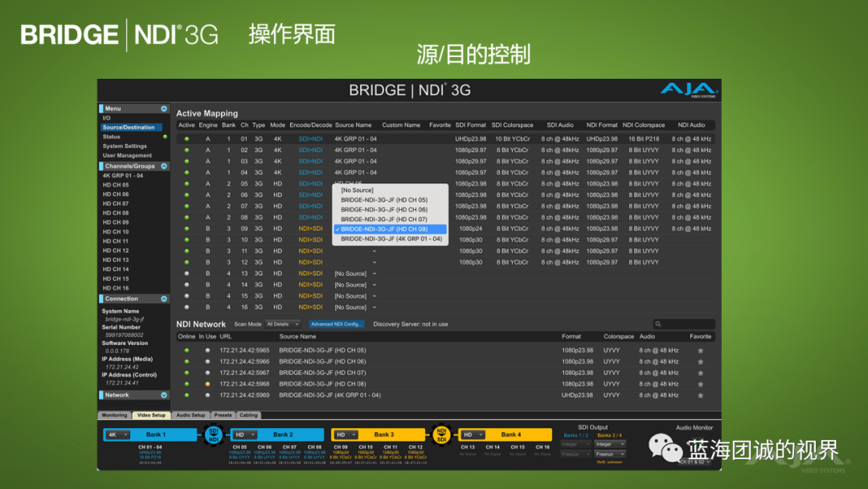Open the Source/Destination menu page
The height and width of the screenshot is (489, 868).
coord(131,127)
